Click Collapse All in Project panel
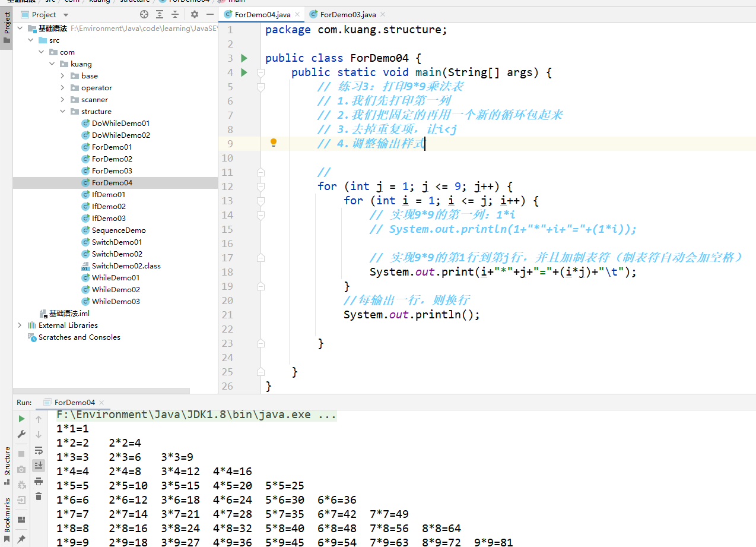Screen dimensions: 756x547 176,14
